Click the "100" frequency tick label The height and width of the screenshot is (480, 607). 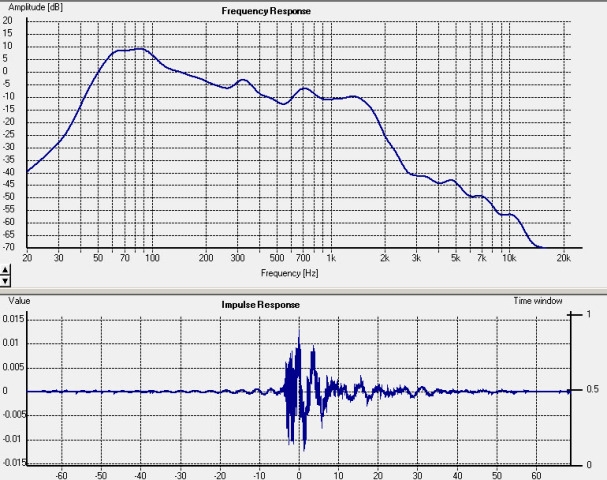click(x=152, y=258)
